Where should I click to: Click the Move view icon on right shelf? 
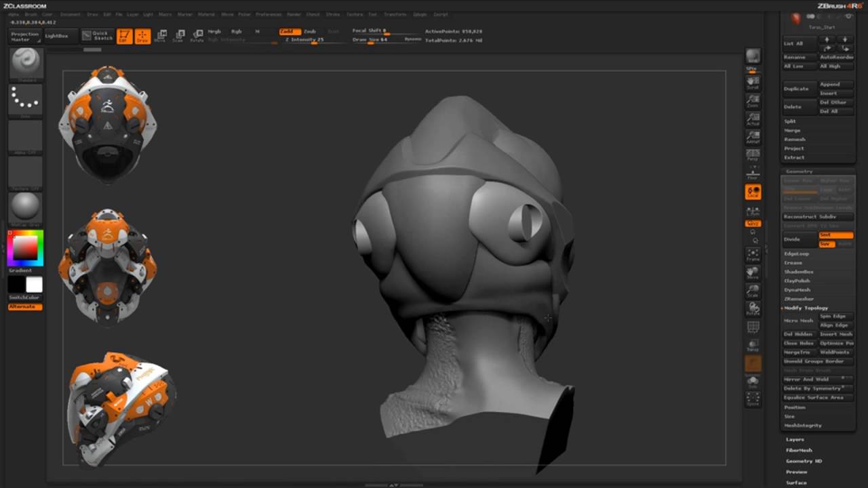(x=753, y=273)
